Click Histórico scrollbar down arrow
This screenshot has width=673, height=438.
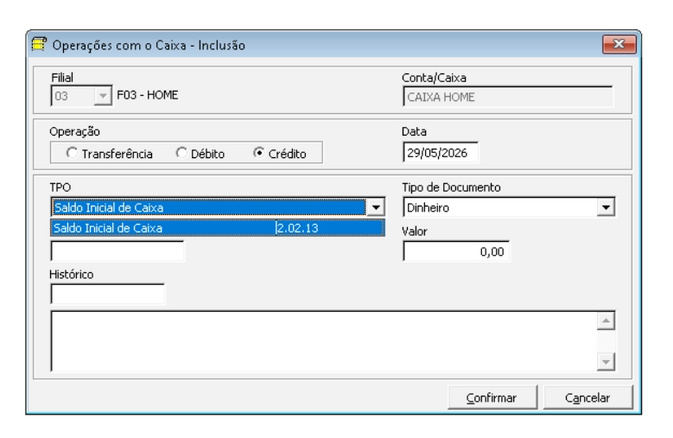coord(606,362)
